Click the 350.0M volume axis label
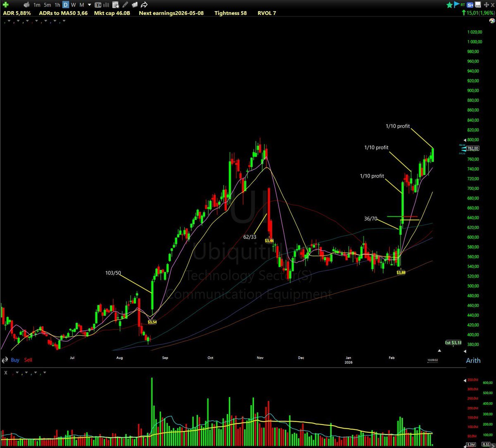Screen dimensions: 496x448 [x=473, y=380]
